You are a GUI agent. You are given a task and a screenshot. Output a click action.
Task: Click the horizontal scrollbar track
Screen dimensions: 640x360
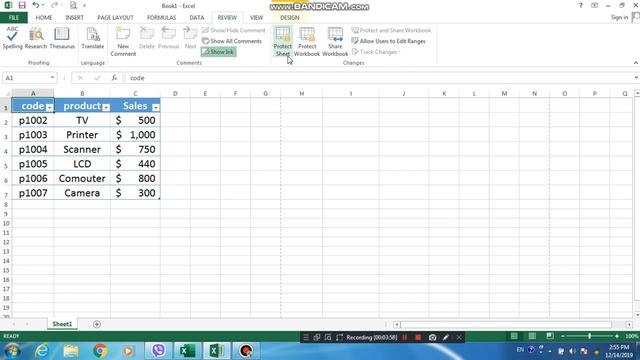click(x=506, y=324)
